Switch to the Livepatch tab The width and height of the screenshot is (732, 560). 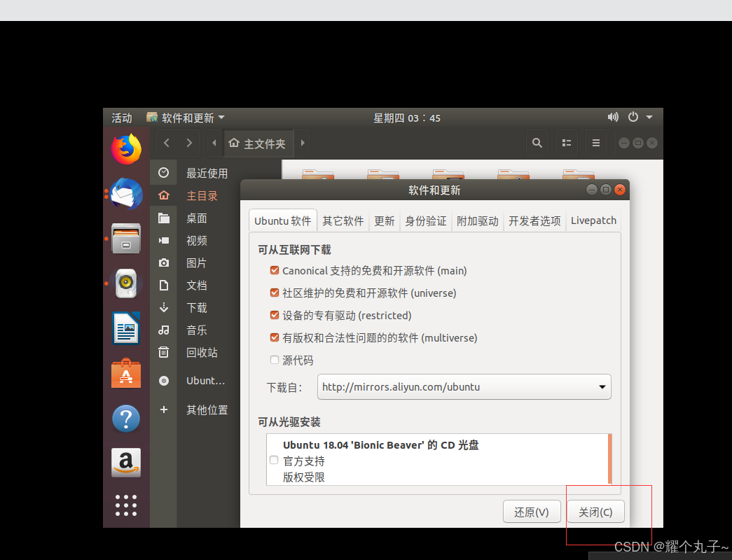(594, 220)
